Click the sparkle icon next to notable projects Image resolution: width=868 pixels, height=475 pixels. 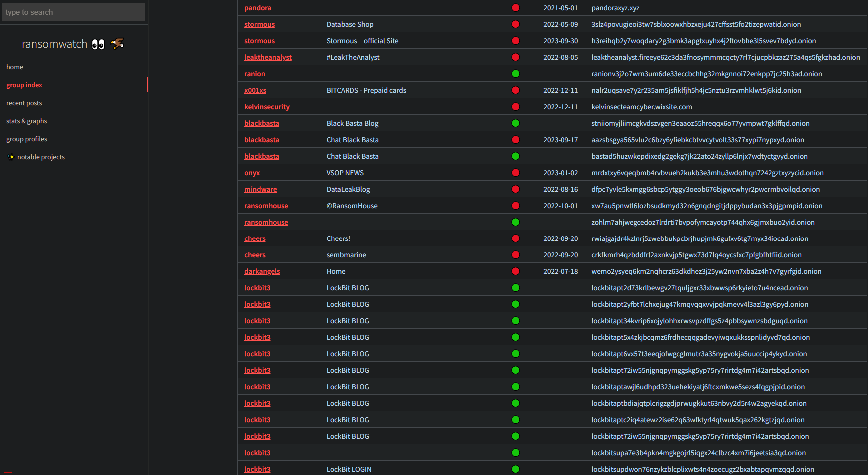[x=11, y=157]
